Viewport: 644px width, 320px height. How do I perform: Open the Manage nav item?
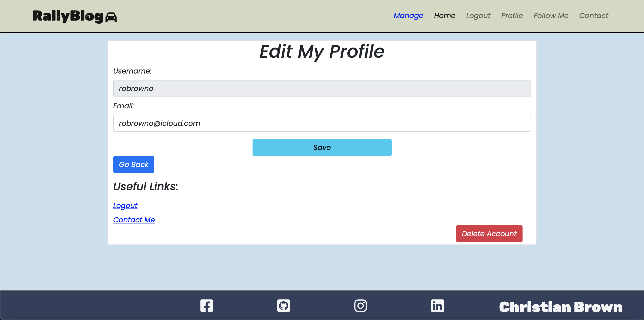(x=408, y=16)
